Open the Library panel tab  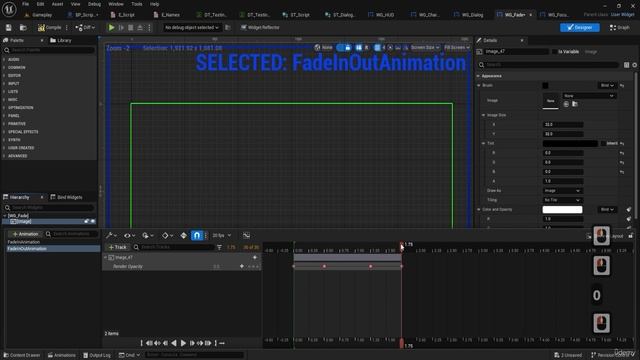click(x=61, y=40)
